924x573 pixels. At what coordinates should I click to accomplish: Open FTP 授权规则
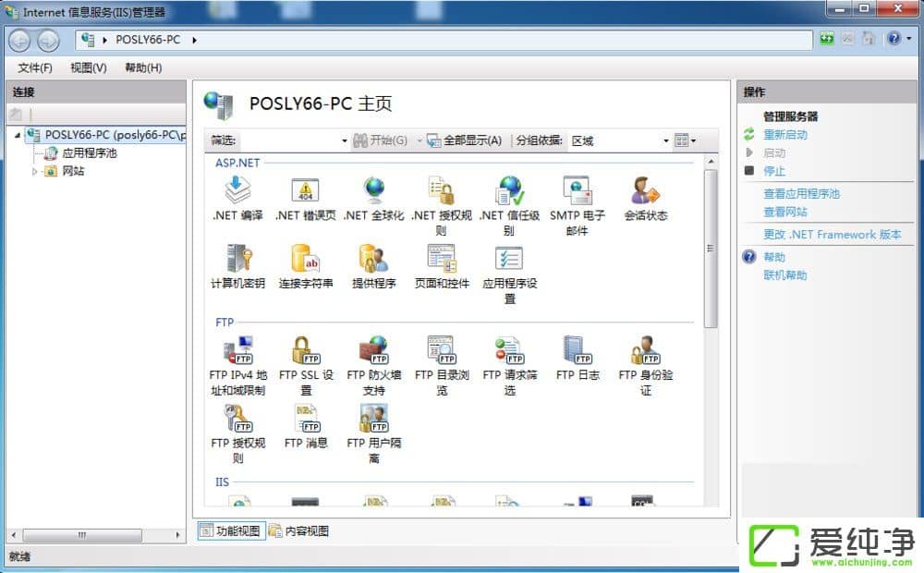pos(237,433)
